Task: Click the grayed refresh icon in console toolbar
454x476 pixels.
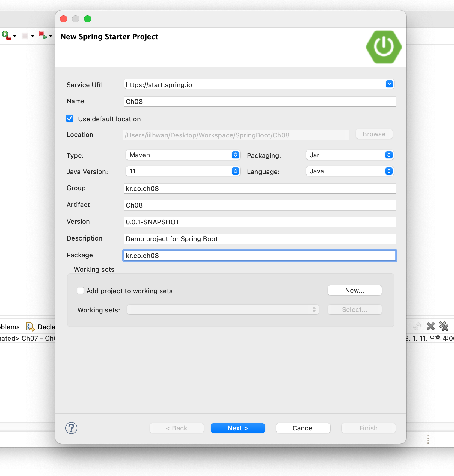Action: click(x=417, y=326)
